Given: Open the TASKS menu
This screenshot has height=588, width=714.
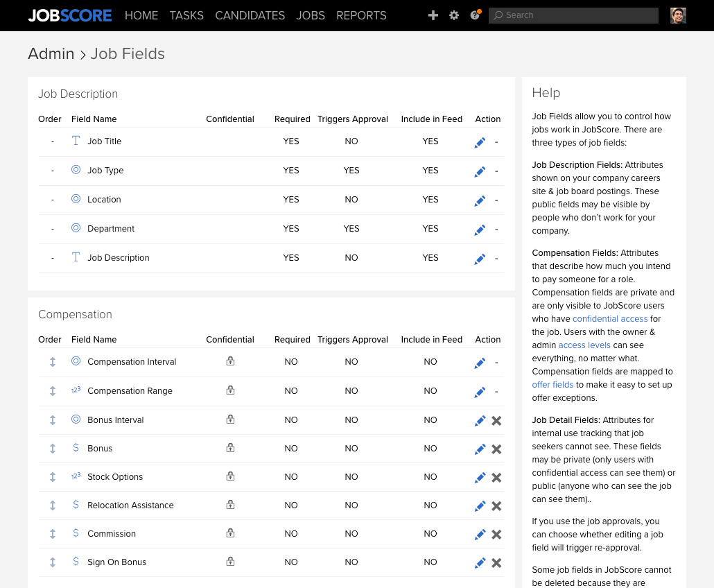Looking at the screenshot, I should click(186, 15).
